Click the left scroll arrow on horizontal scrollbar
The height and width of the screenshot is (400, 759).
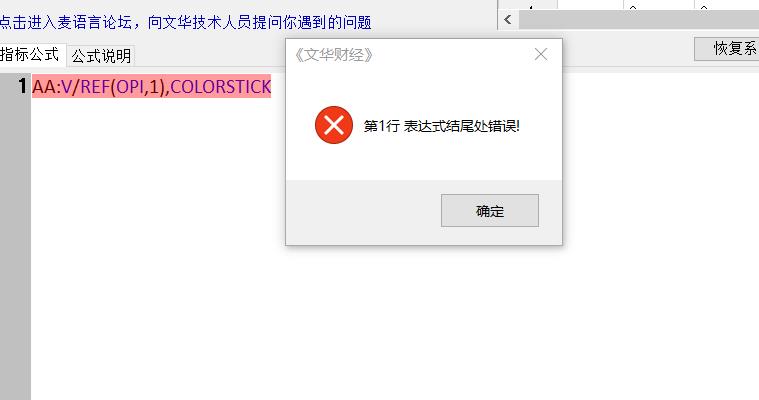pyautogui.click(x=507, y=20)
